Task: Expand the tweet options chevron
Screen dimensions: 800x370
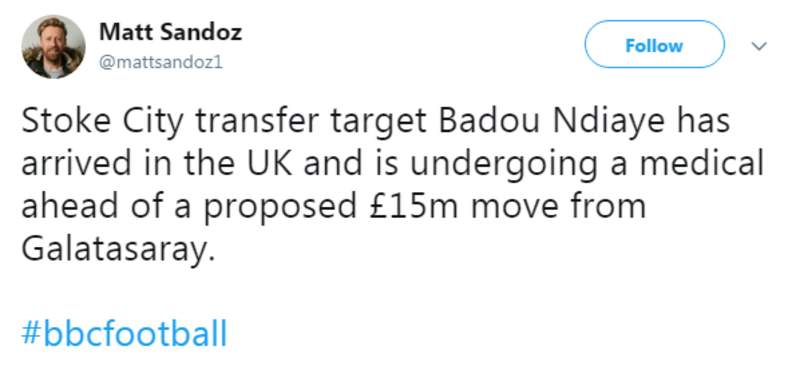Action: (x=760, y=46)
